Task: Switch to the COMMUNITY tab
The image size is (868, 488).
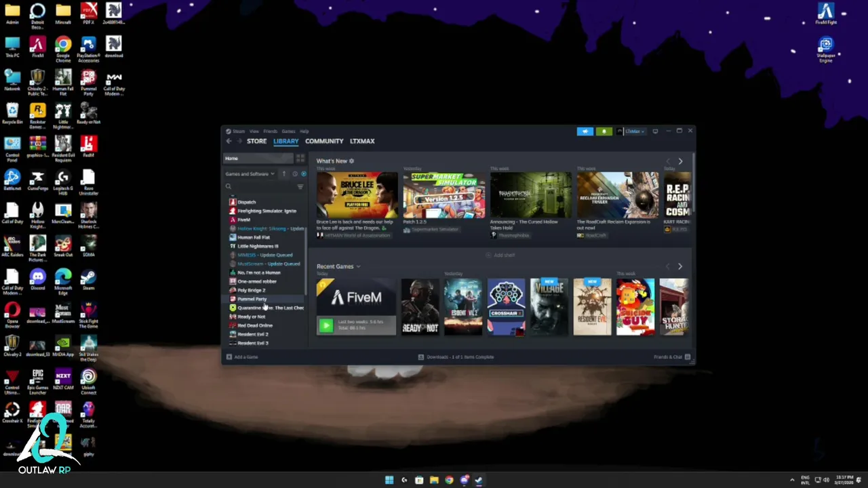Action: pos(324,141)
